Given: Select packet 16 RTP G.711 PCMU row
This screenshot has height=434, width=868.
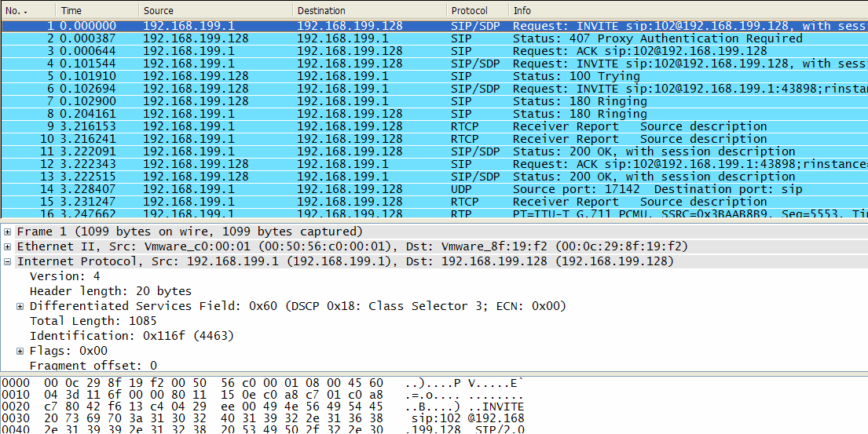Looking at the screenshot, I should 434,213.
